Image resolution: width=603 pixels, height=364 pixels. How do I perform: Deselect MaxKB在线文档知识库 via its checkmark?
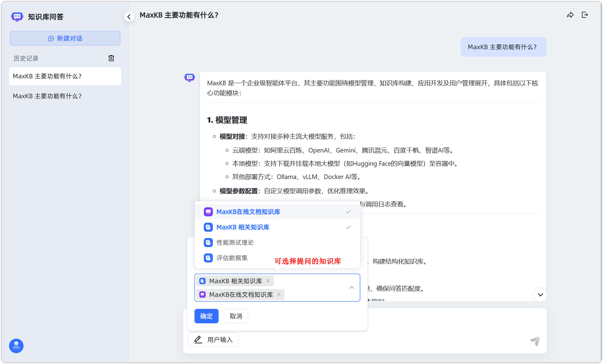point(349,212)
